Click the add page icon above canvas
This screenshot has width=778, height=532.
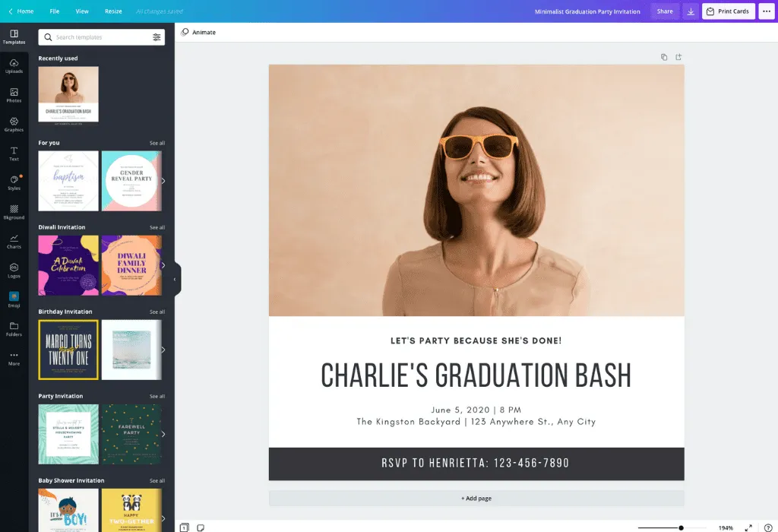pyautogui.click(x=678, y=57)
